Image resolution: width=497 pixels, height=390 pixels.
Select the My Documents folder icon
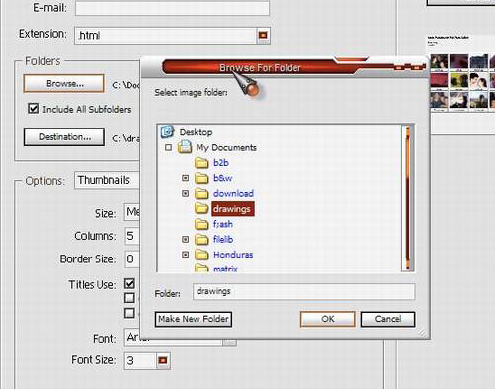pos(185,147)
